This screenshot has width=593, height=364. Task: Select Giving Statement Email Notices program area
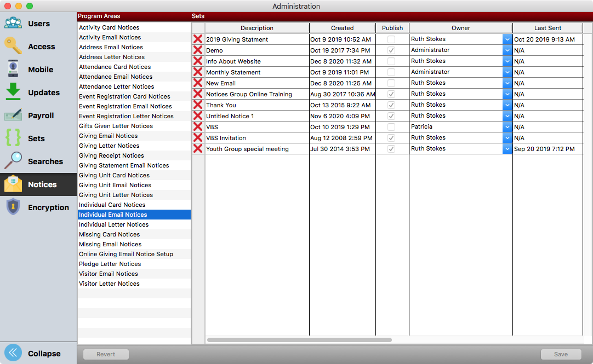tap(124, 165)
